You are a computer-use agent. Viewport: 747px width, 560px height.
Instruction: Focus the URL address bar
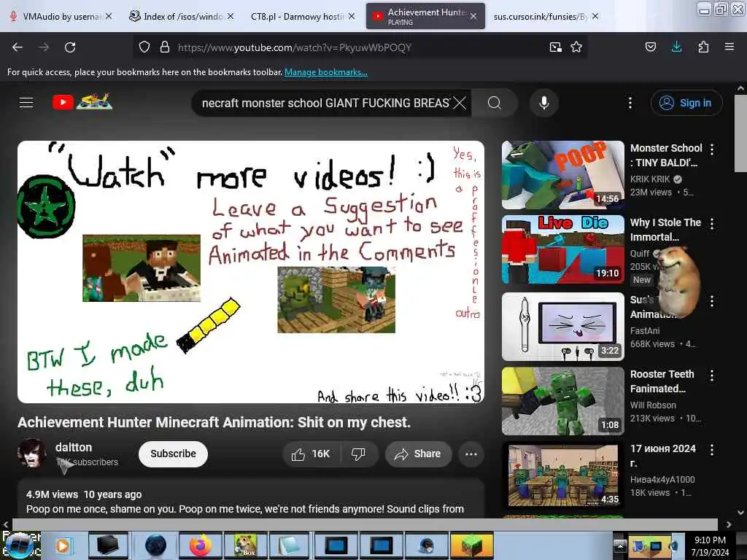(360, 47)
